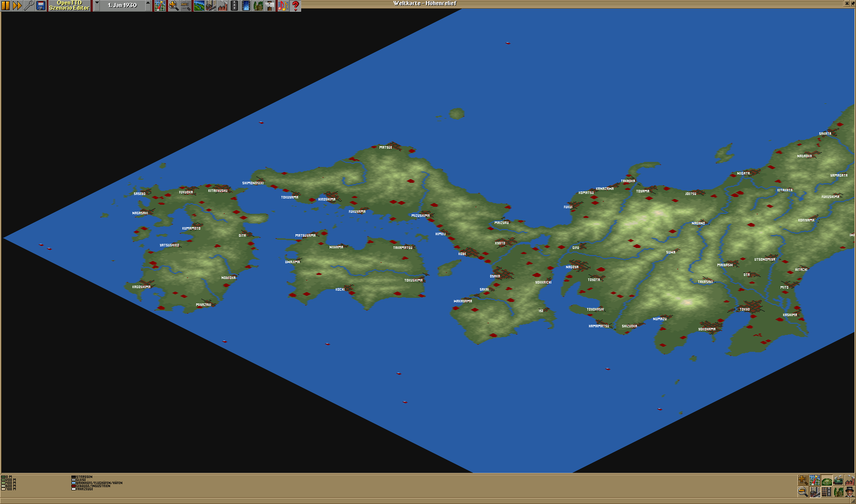Pause the game with the pause button
The width and height of the screenshot is (856, 504).
(x=6, y=6)
